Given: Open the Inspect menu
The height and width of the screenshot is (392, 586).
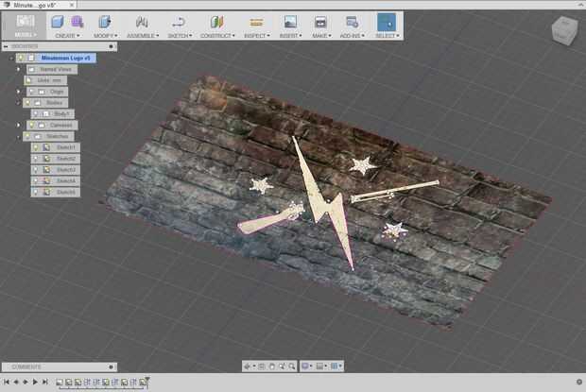Looking at the screenshot, I should 257,36.
